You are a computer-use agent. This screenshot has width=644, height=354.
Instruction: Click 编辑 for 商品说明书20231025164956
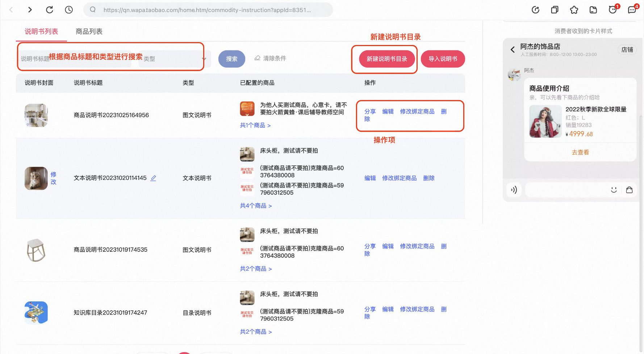tap(388, 111)
